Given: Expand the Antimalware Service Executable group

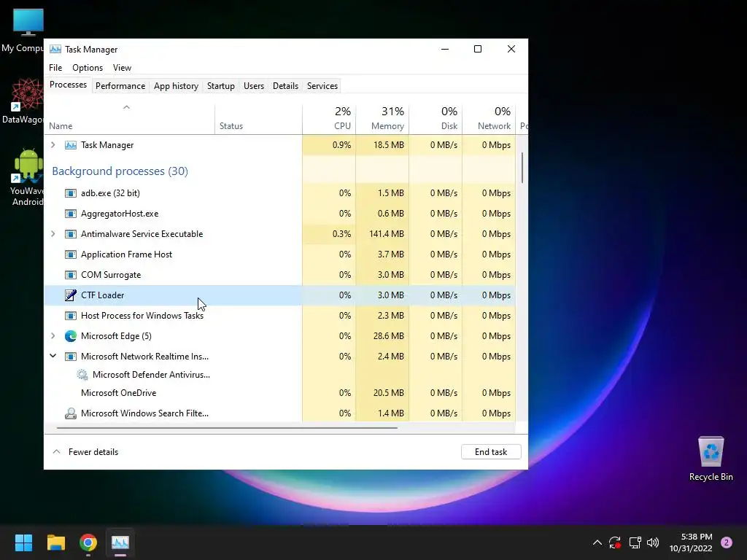Looking at the screenshot, I should click(x=53, y=234).
